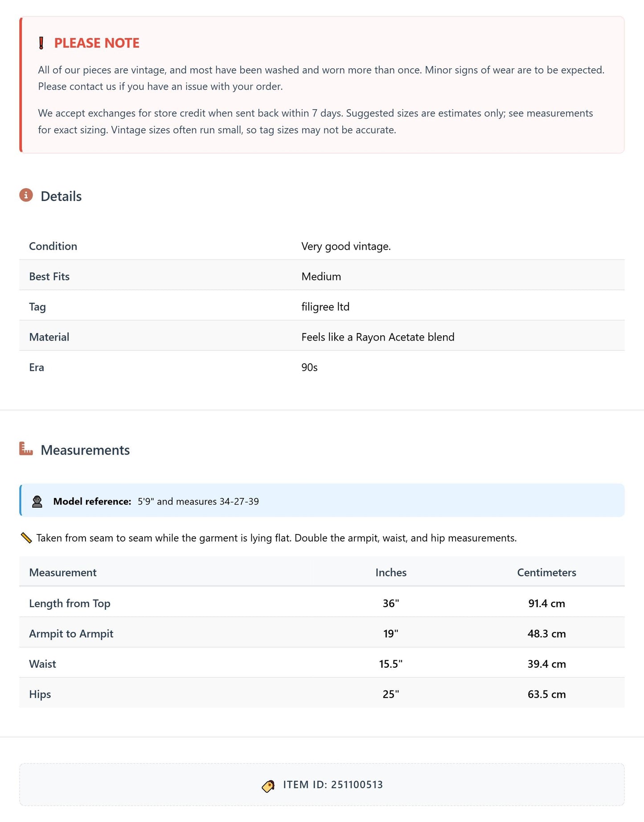
Task: Click the model reference person icon
Action: click(x=37, y=501)
